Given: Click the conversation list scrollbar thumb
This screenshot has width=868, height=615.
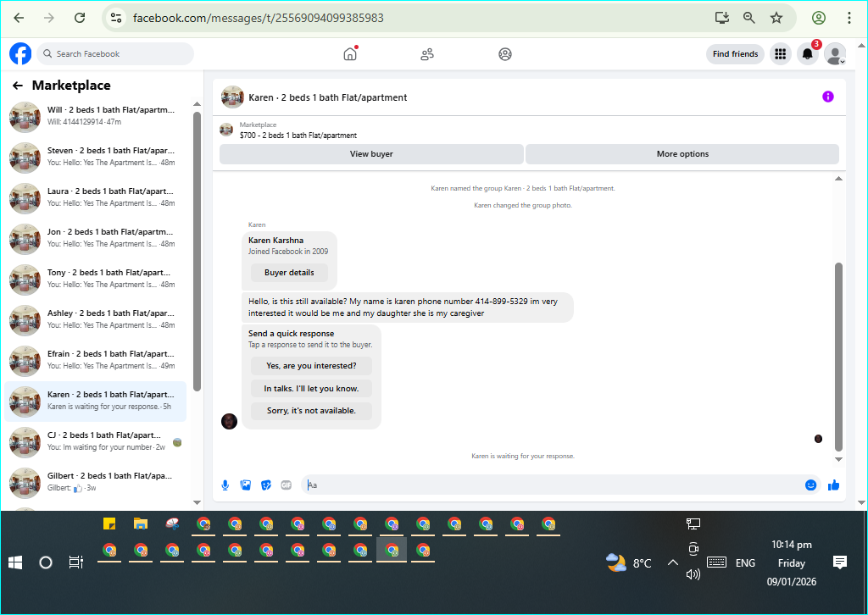Looking at the screenshot, I should (197, 252).
